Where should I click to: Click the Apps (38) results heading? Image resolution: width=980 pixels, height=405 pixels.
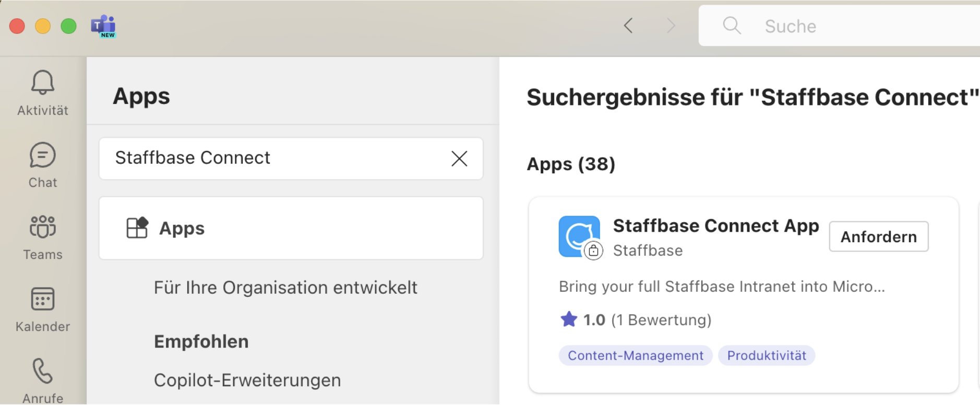[571, 164]
